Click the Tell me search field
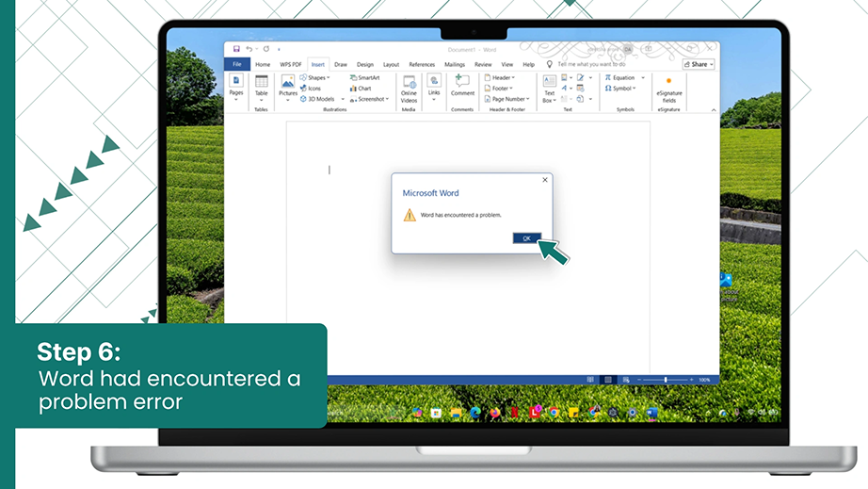Screen dimensions: 868x489 591,65
